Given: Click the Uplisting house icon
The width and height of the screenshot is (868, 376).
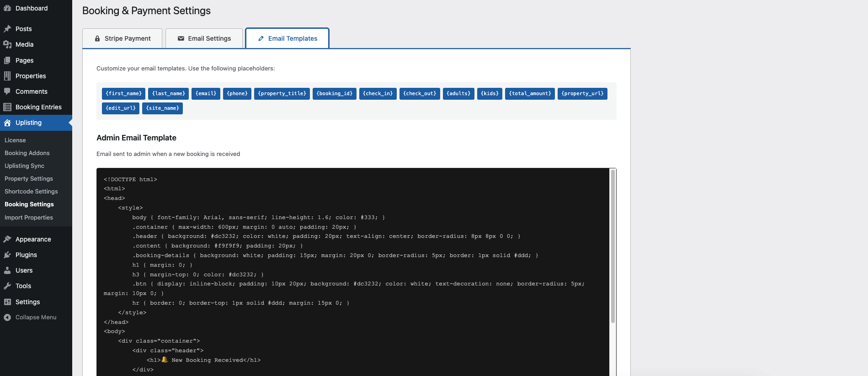Looking at the screenshot, I should click(x=7, y=123).
